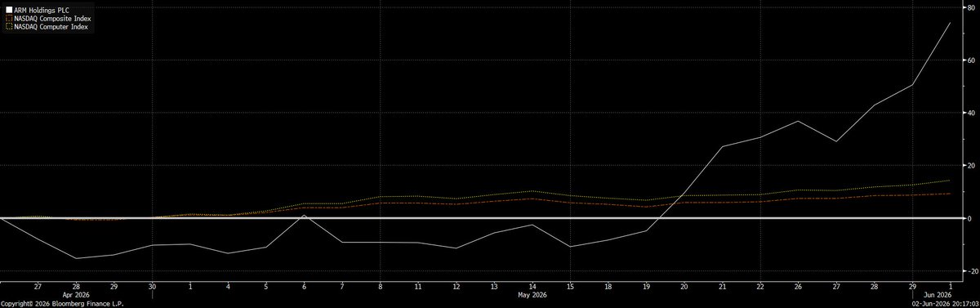Click the 22 date tick label
Image resolution: width=980 pixels, height=308 pixels.
[759, 286]
